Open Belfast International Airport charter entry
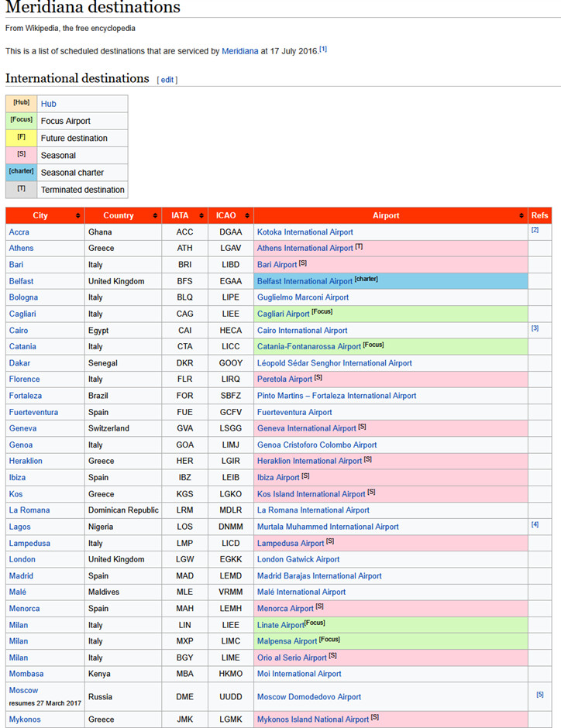 point(305,281)
